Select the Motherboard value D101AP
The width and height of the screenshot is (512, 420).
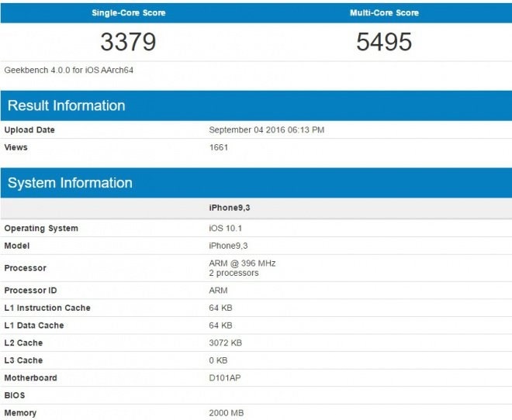click(225, 378)
